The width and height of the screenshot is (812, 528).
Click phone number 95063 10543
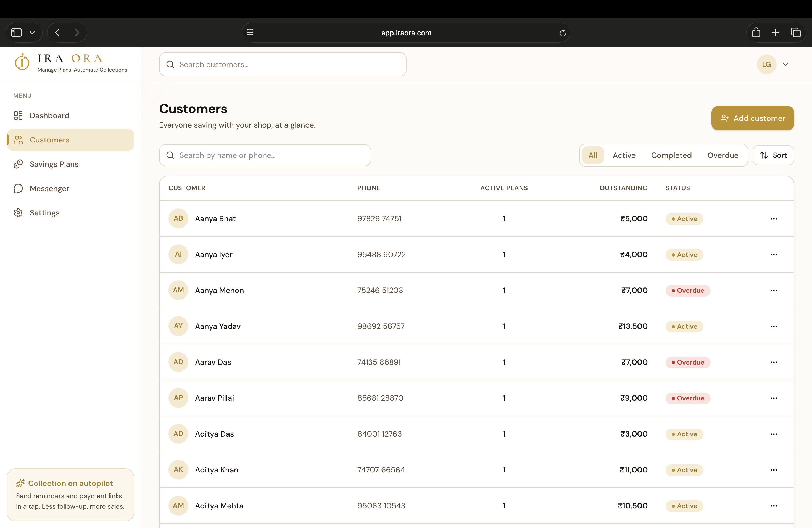point(381,506)
